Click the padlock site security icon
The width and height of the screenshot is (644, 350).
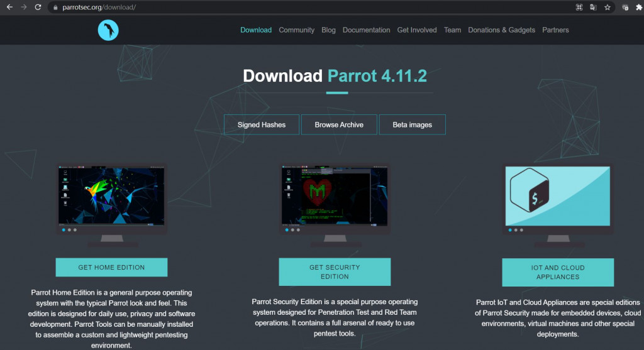point(55,8)
